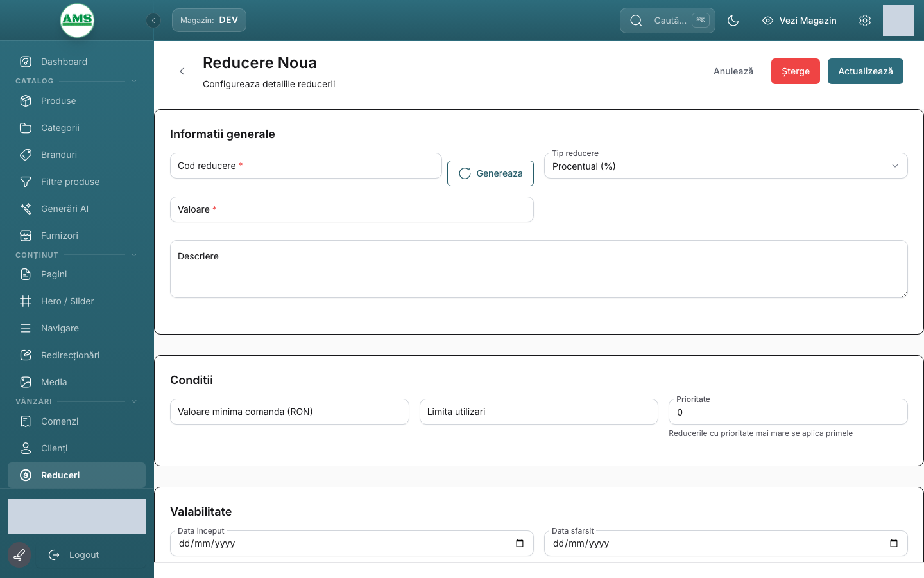Click the Media image icon
This screenshot has height=578, width=924.
pyautogui.click(x=26, y=382)
